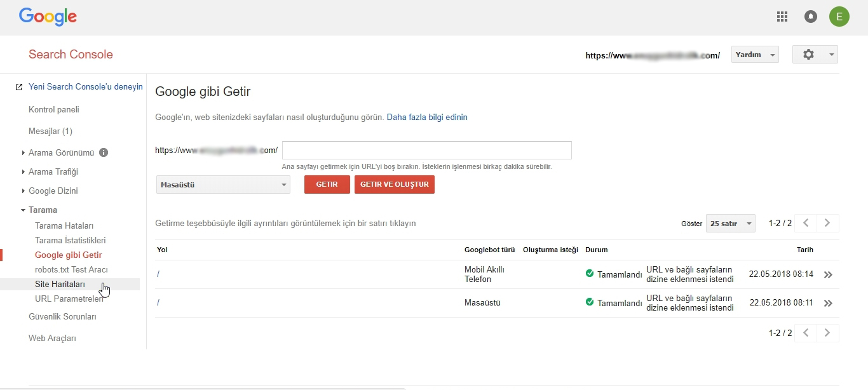
Task: Open Güvenlik Sorunları in the sidebar
Action: [62, 316]
